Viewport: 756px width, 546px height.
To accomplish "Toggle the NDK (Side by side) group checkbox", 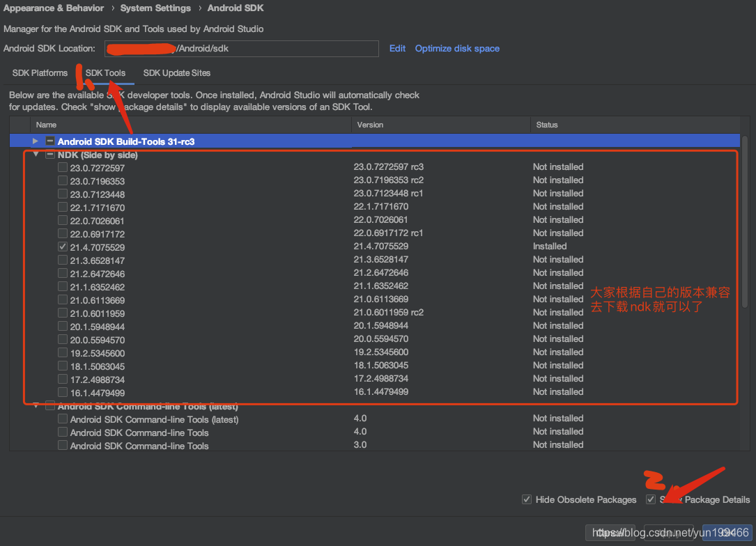I will pos(50,155).
